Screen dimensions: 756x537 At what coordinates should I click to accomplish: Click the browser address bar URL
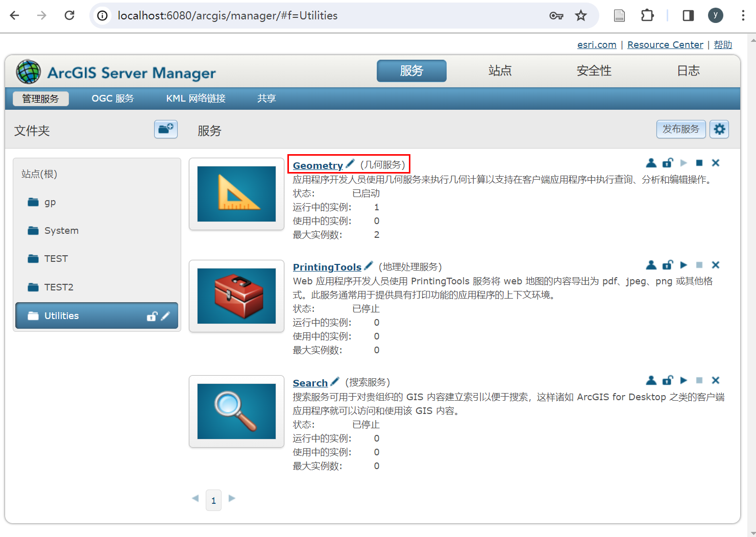coord(227,16)
